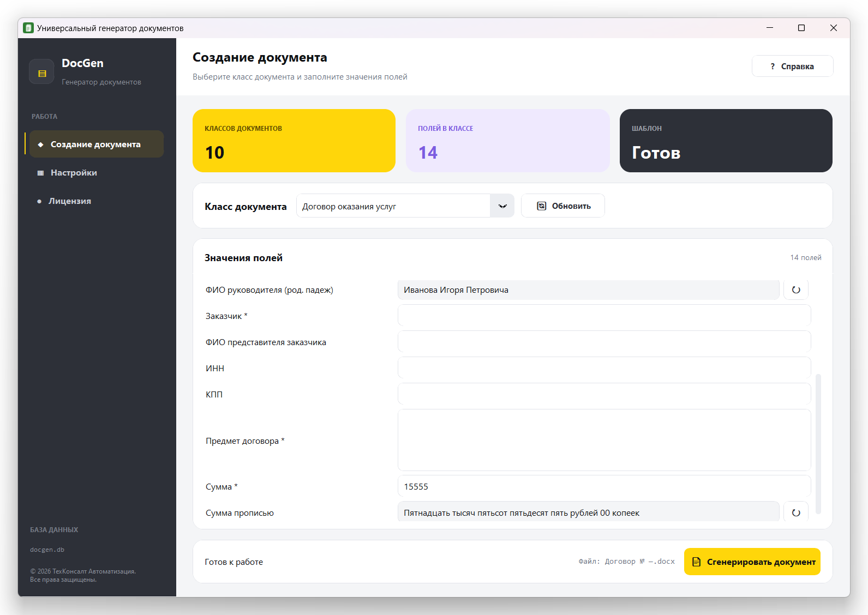Image resolution: width=868 pixels, height=615 pixels.
Task: Click the yellow Классов документов card
Action: pyautogui.click(x=294, y=141)
